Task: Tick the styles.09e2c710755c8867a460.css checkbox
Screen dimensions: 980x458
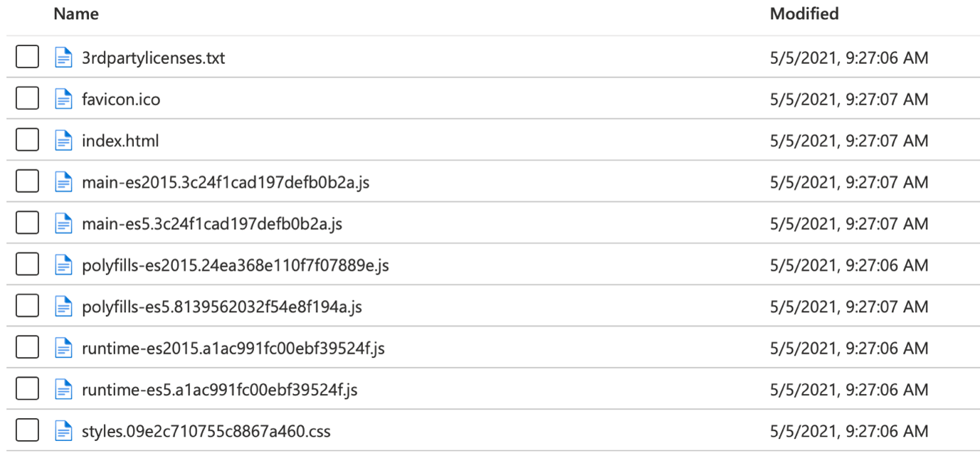Action: [27, 431]
